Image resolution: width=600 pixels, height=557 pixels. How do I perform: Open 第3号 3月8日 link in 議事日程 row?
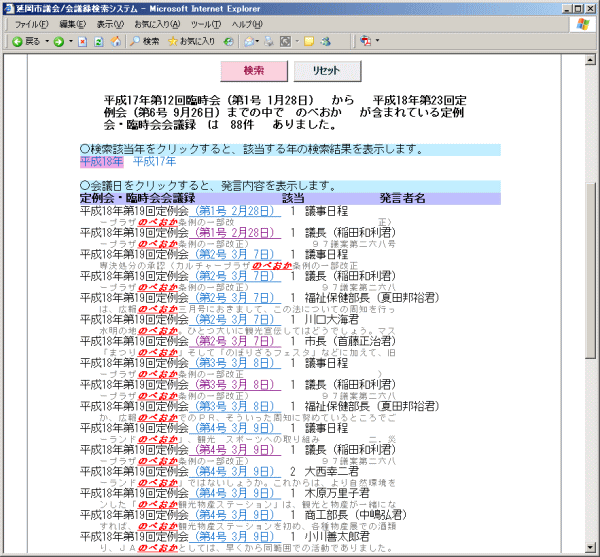pos(235,363)
